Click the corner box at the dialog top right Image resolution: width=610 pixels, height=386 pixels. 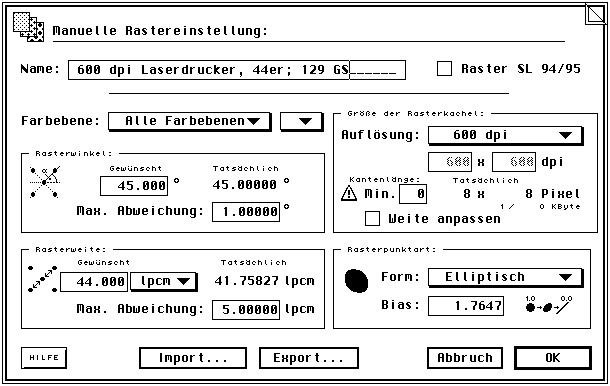pos(596,15)
